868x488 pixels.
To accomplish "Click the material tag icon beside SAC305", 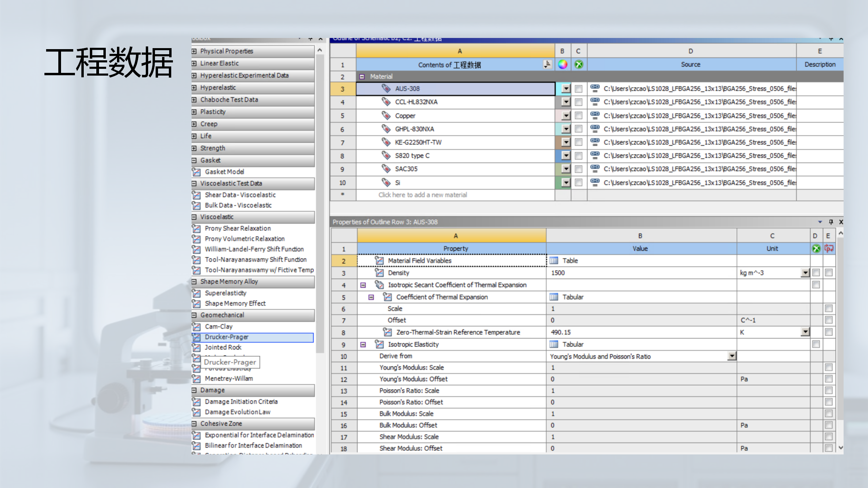I will click(386, 169).
